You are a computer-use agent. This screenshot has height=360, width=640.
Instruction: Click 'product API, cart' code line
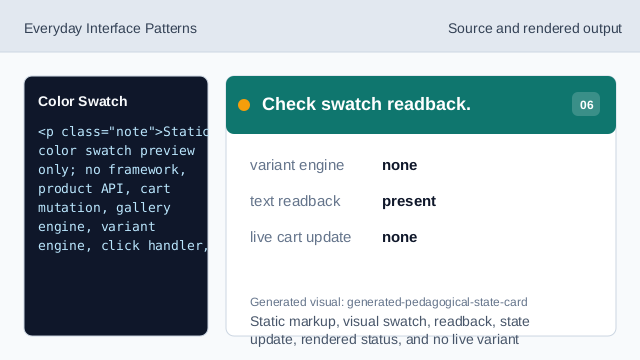click(104, 189)
